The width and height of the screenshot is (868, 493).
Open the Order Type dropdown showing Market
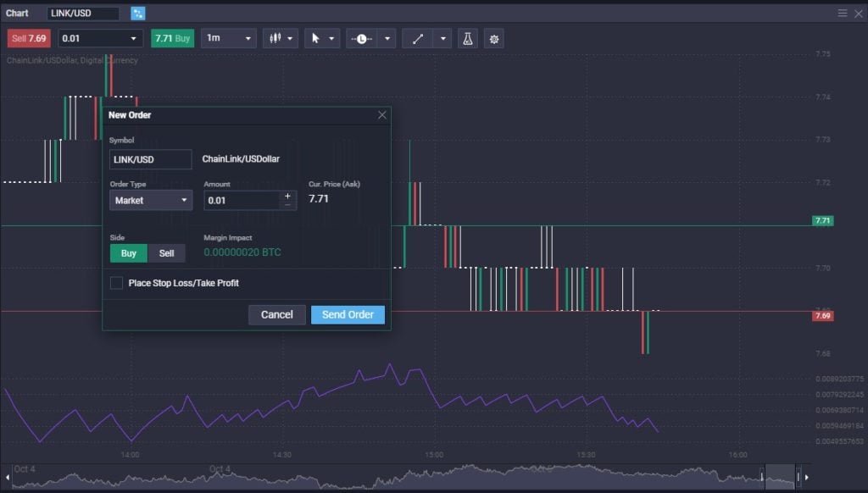tap(150, 200)
